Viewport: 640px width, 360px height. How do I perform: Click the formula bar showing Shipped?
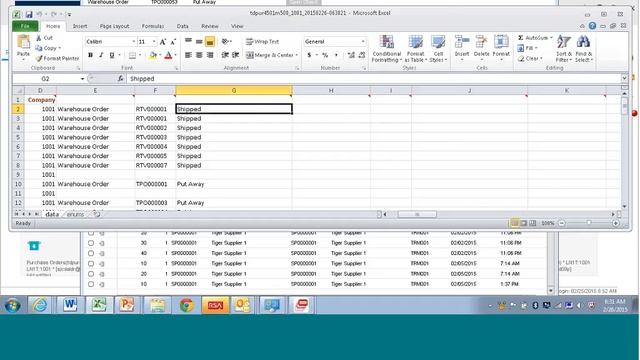(x=373, y=78)
